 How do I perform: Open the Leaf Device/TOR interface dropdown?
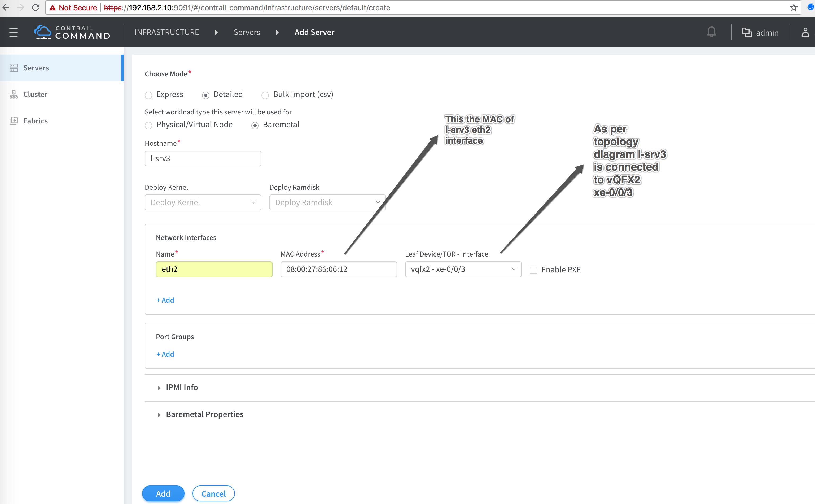[x=463, y=269]
